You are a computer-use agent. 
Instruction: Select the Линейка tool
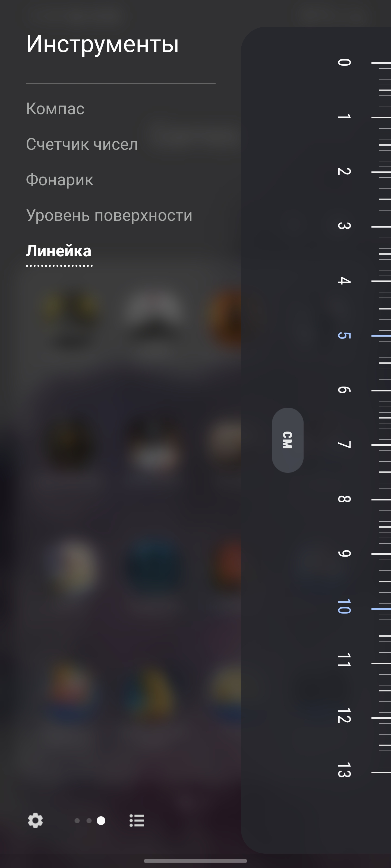click(59, 251)
